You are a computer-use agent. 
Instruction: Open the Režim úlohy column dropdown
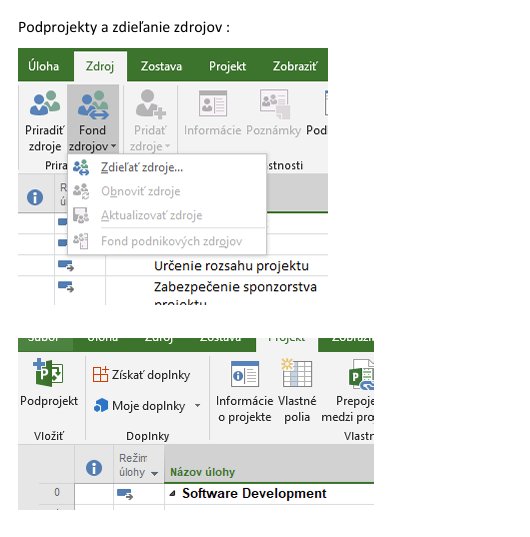click(x=154, y=474)
